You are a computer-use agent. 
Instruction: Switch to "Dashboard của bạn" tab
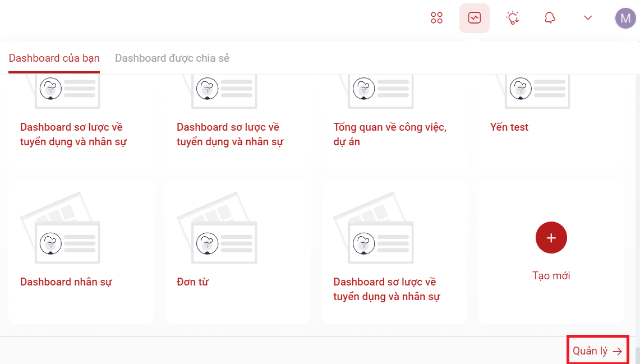coord(54,58)
